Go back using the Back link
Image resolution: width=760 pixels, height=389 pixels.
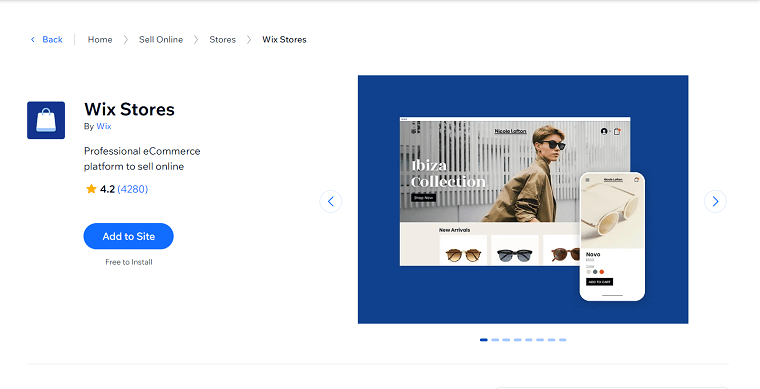(47, 40)
